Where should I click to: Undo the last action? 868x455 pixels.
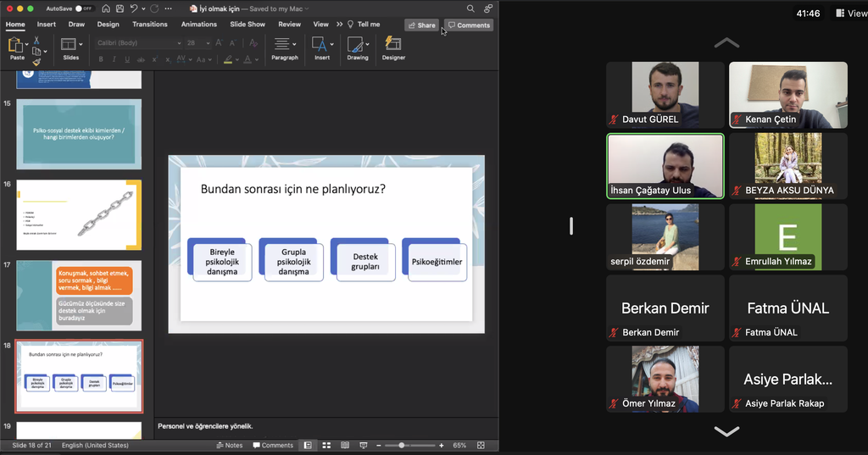[133, 8]
